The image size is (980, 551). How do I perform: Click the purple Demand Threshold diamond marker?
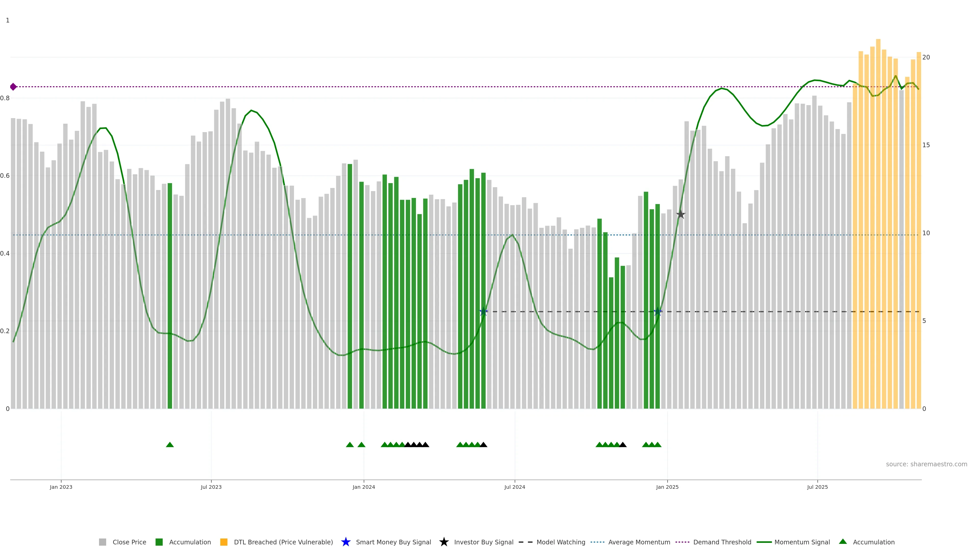coord(13,87)
